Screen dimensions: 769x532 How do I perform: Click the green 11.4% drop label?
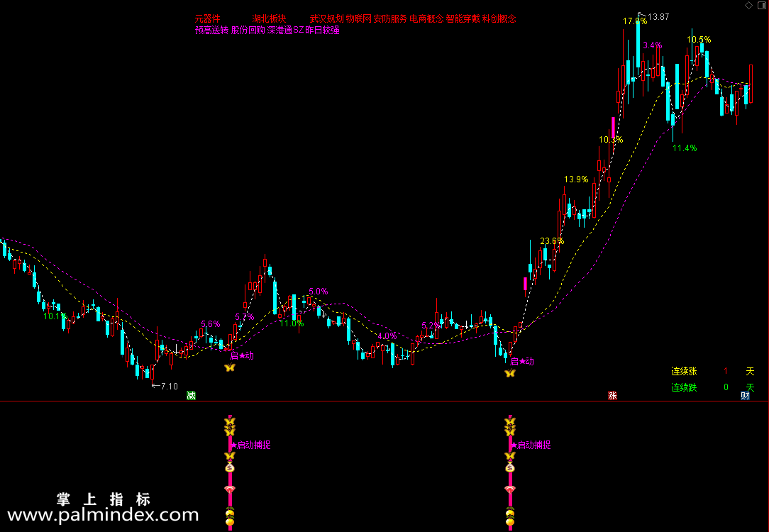pos(685,148)
